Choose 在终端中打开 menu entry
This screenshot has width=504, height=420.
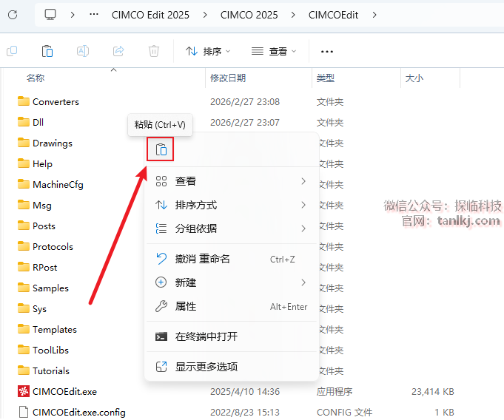[x=231, y=336]
